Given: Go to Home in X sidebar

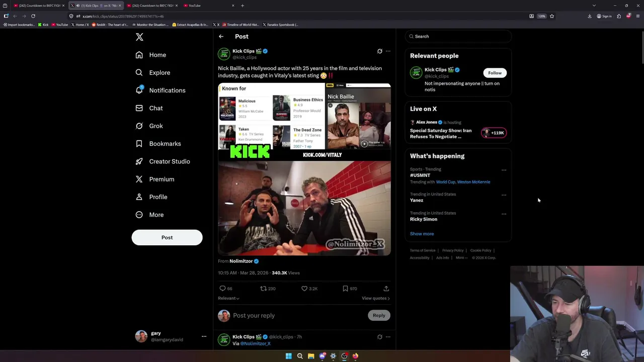Looking at the screenshot, I should coord(151,55).
